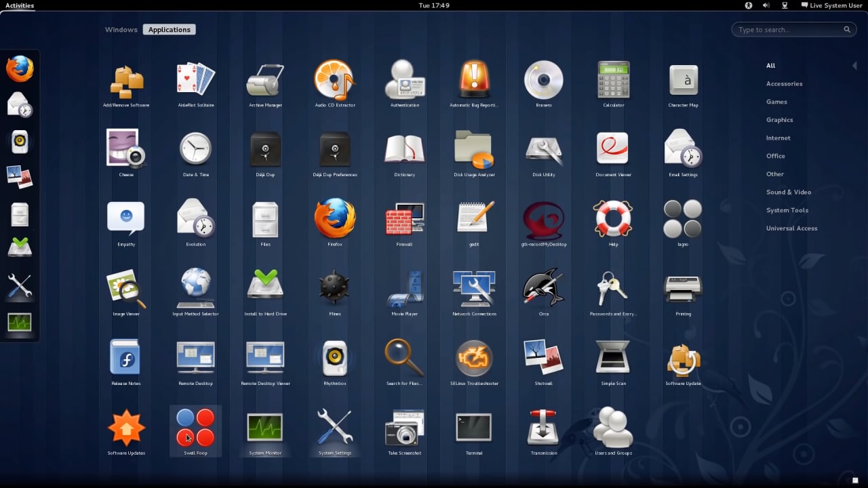
Task: Filter by Universal Access category
Action: point(791,228)
